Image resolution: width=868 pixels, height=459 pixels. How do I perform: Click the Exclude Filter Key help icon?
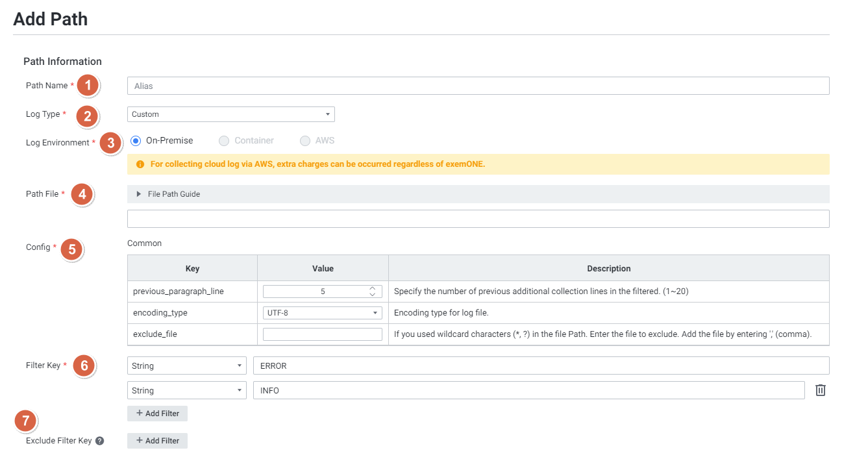pos(100,441)
